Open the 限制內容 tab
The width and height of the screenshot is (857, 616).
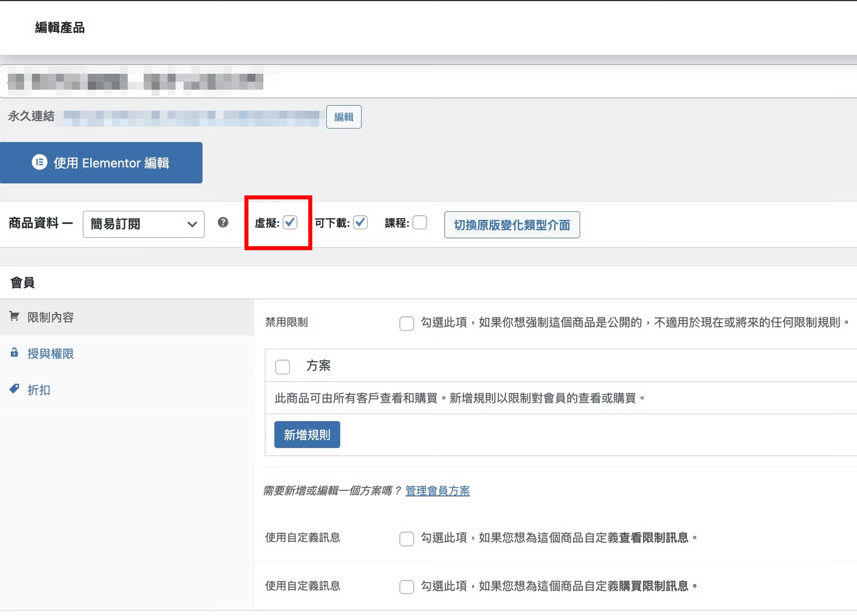127,317
